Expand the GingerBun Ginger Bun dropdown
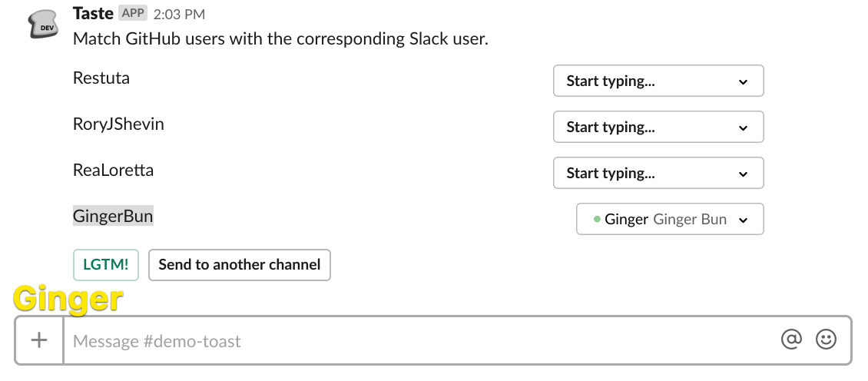Image resolution: width=868 pixels, height=381 pixels. 669,219
